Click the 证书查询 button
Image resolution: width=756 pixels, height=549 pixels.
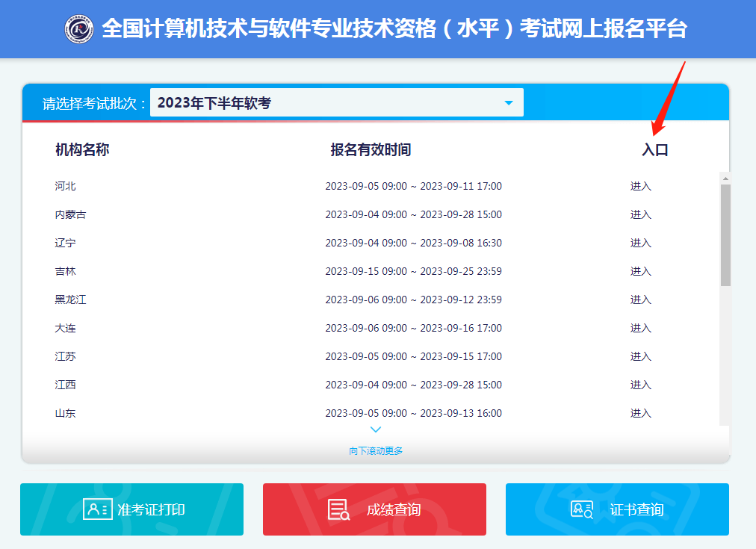click(x=617, y=509)
